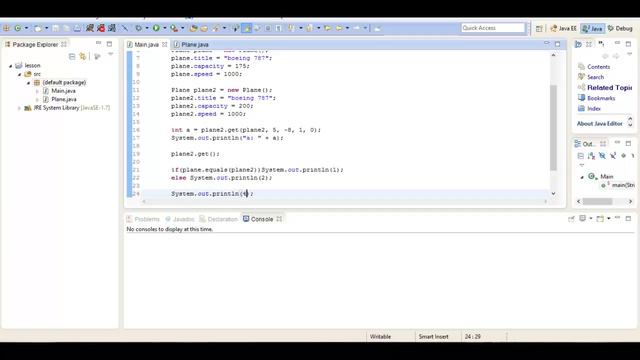Toggle Hide Static Members in Outline view
This screenshot has height=360, width=640.
pyautogui.click(x=613, y=156)
